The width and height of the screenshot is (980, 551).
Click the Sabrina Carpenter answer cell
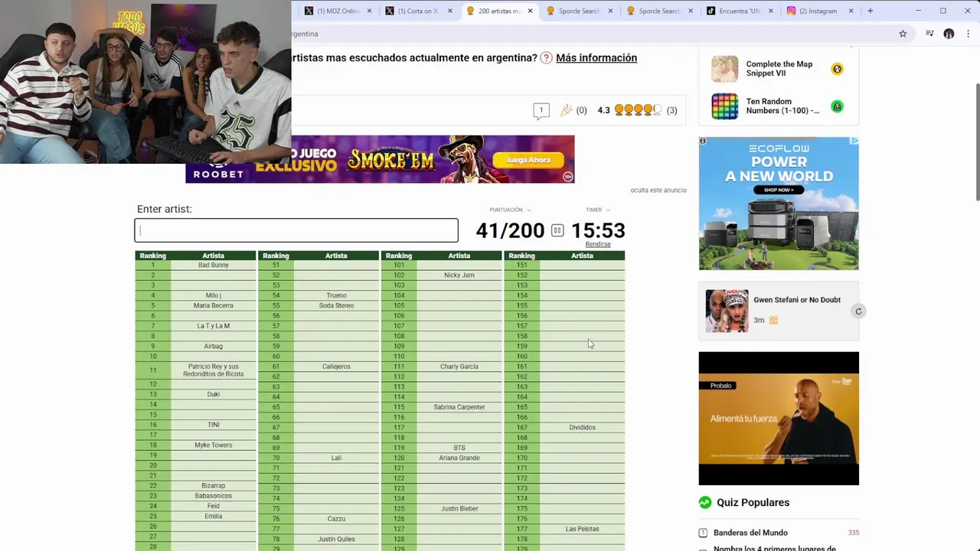click(459, 407)
